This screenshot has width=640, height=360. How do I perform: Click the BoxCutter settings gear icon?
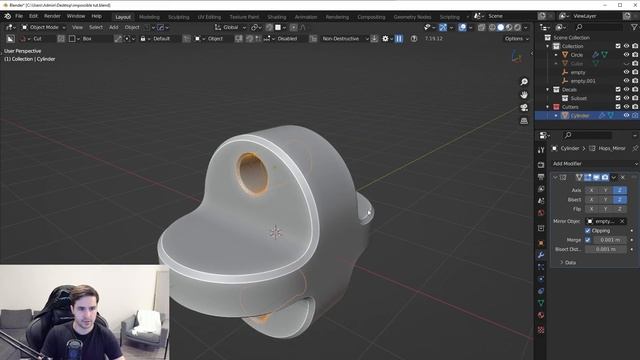pyautogui.click(x=385, y=39)
